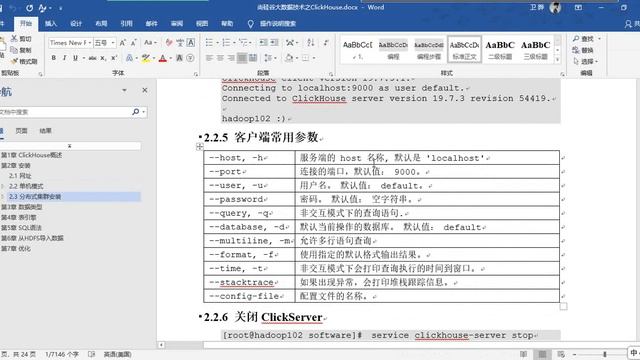
Task: Apply text effects with the glowing A icon
Action: (x=129, y=58)
